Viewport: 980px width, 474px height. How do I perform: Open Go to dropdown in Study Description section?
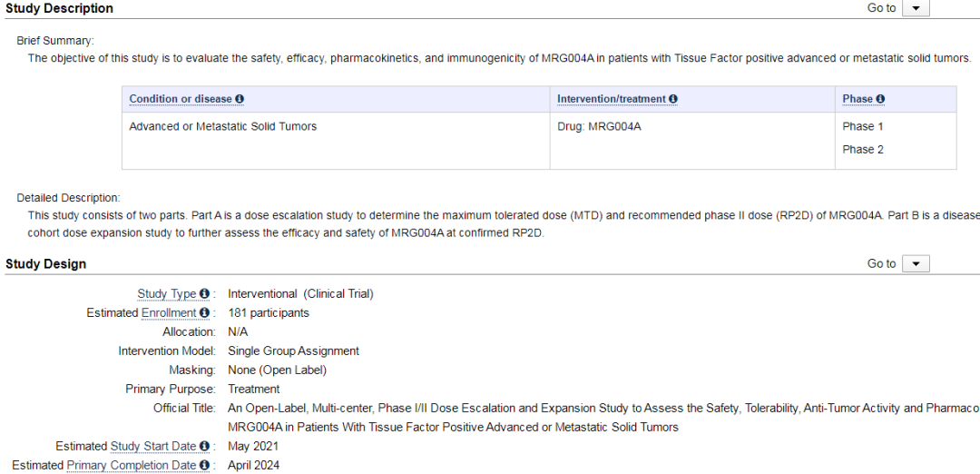(916, 8)
